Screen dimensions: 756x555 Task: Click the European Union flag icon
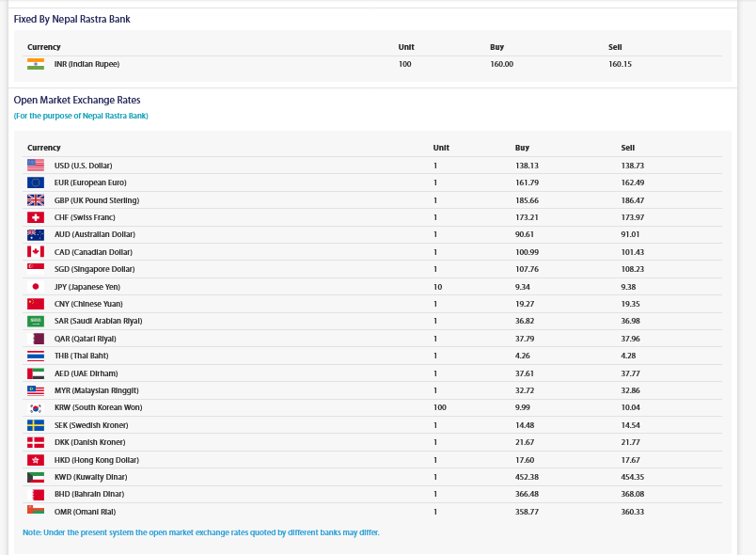(36, 182)
